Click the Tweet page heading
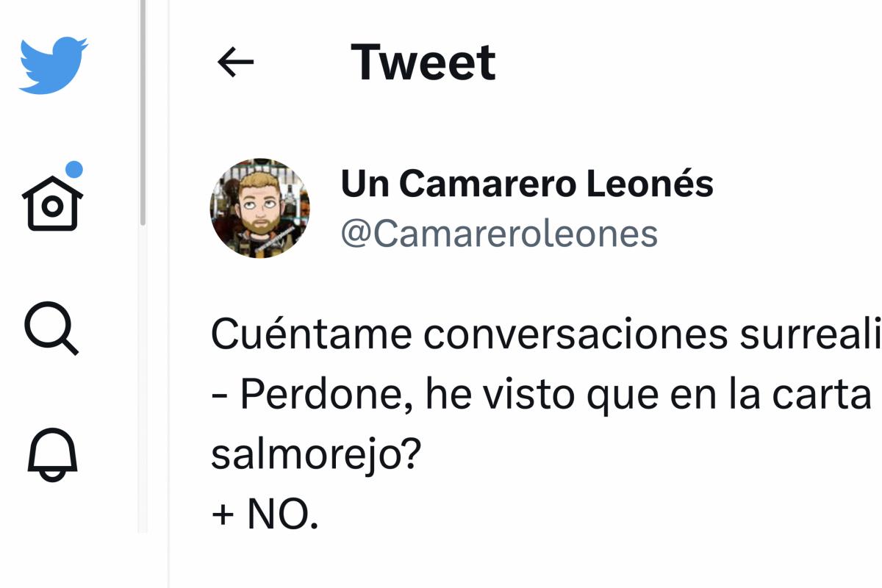Screen dimensions: 882x588 423,62
